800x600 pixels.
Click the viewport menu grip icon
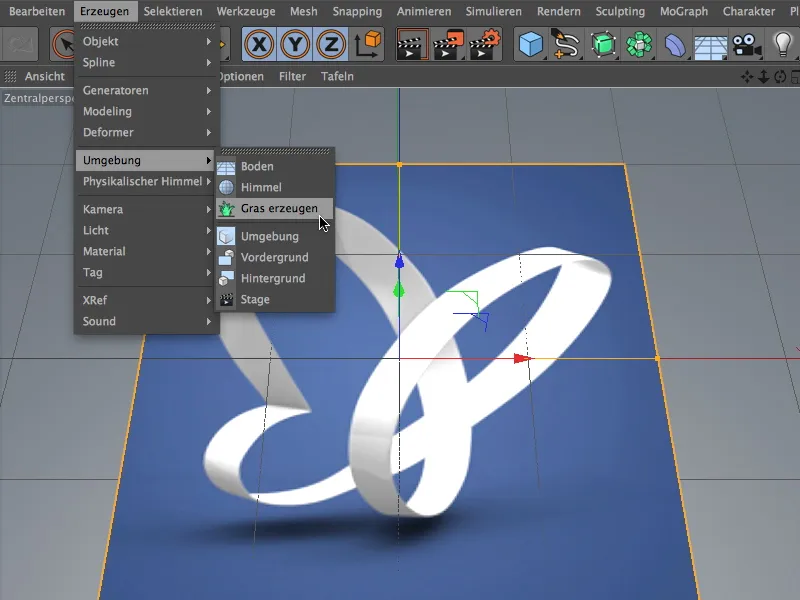pos(10,77)
